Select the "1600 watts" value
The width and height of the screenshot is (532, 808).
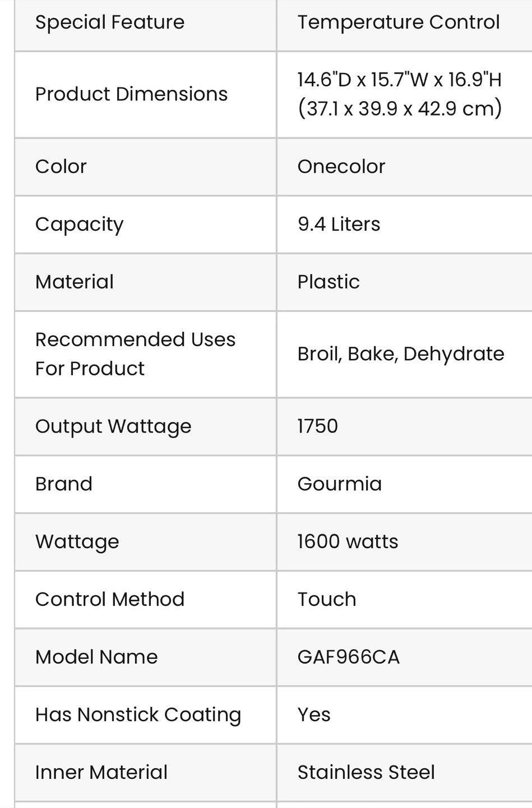point(348,542)
